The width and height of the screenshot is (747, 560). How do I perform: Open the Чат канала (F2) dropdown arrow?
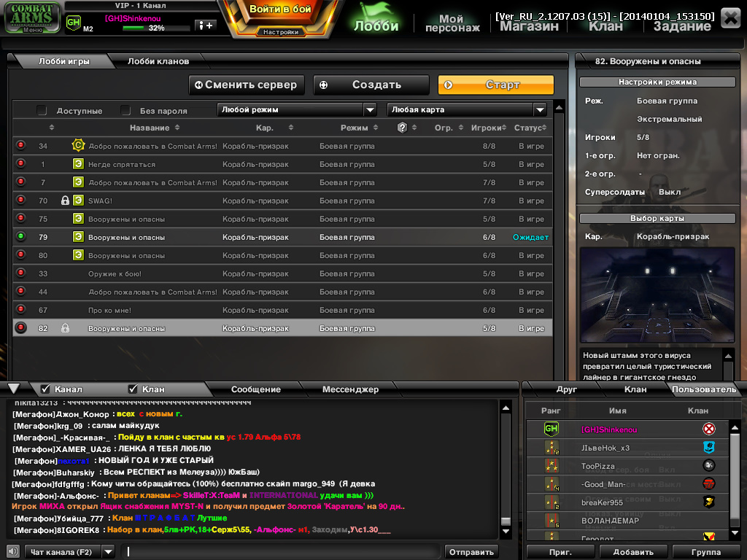[x=109, y=551]
